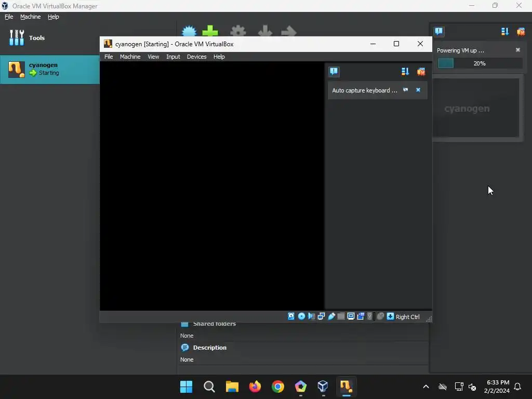Image resolution: width=532 pixels, height=399 pixels.
Task: Cancel the Powering VM up progress
Action: [518, 50]
